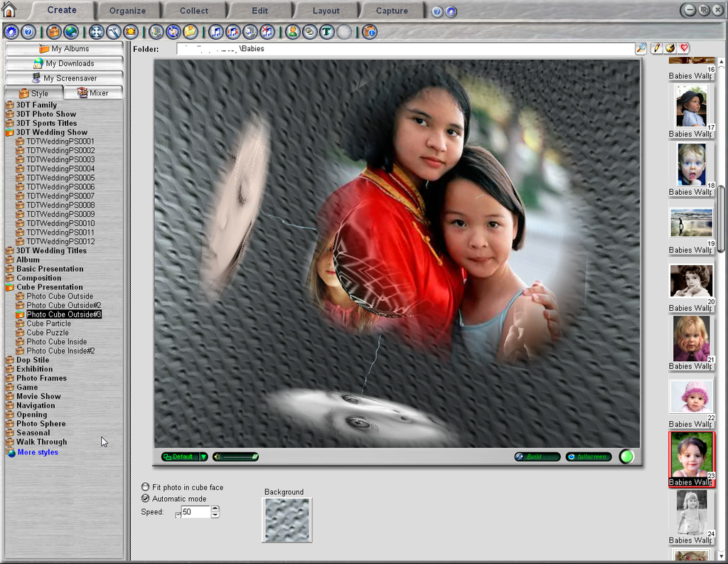The width and height of the screenshot is (728, 564).
Task: Click the round green power indicator button
Action: click(626, 457)
